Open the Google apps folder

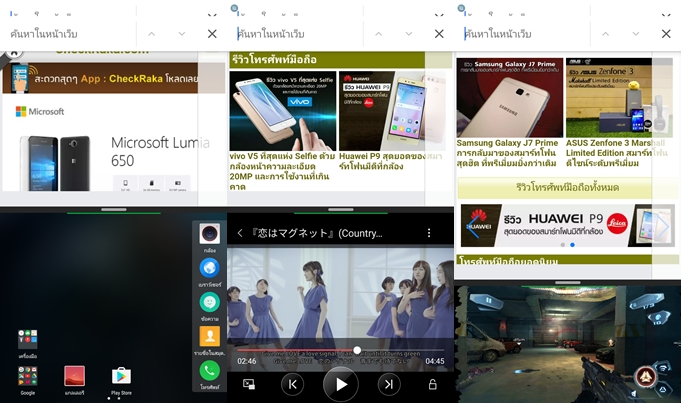pos(28,376)
